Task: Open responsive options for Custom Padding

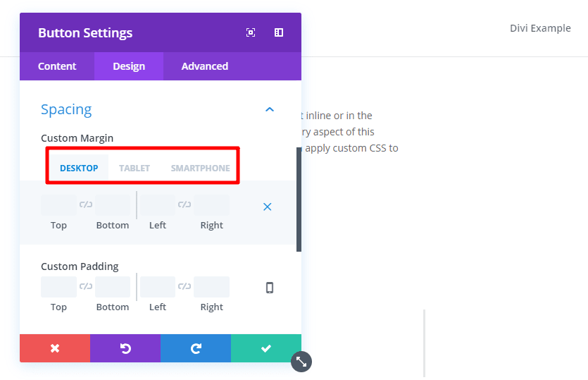Action: (x=269, y=288)
